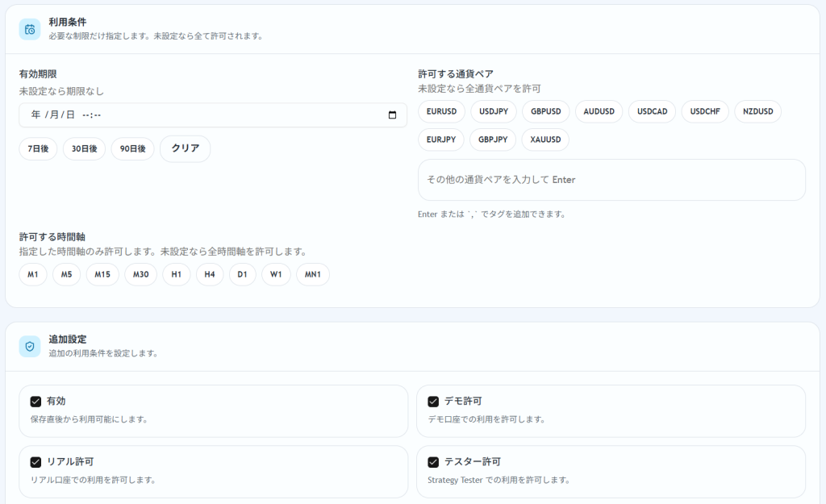Select the M15 timeframe chip
826x504 pixels.
(x=102, y=275)
